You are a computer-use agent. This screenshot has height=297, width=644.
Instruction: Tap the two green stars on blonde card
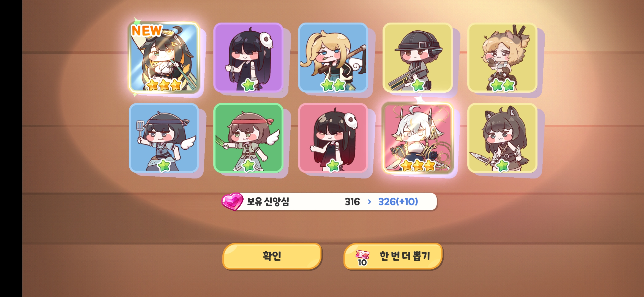point(333,85)
